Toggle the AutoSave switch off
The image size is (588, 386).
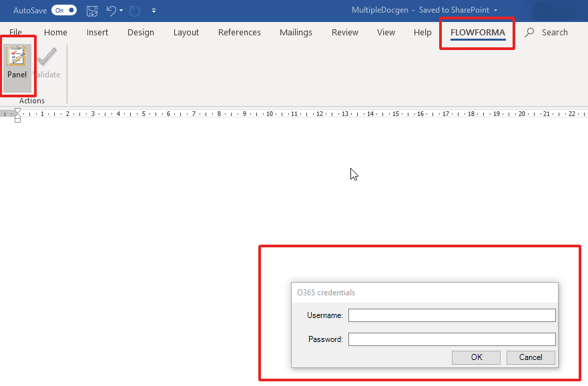click(x=64, y=10)
